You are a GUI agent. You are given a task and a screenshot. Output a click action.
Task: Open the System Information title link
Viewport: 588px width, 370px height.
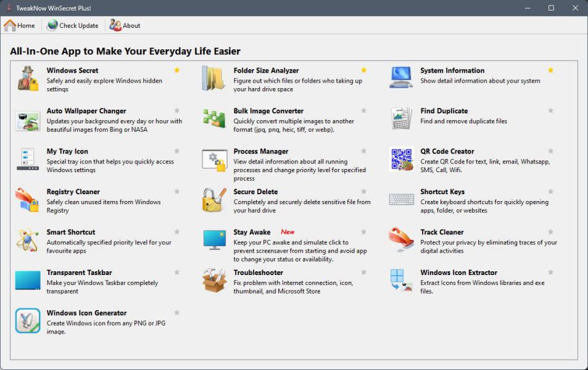452,70
